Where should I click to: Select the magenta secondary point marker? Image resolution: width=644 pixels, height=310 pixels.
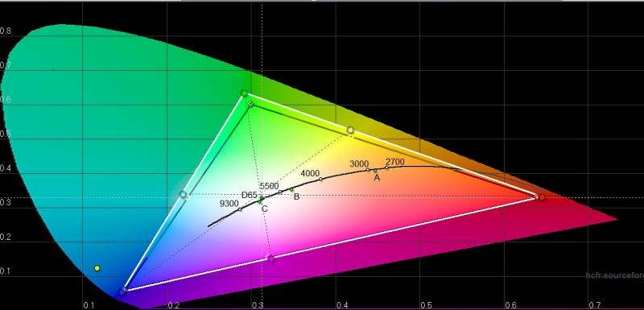[270, 258]
